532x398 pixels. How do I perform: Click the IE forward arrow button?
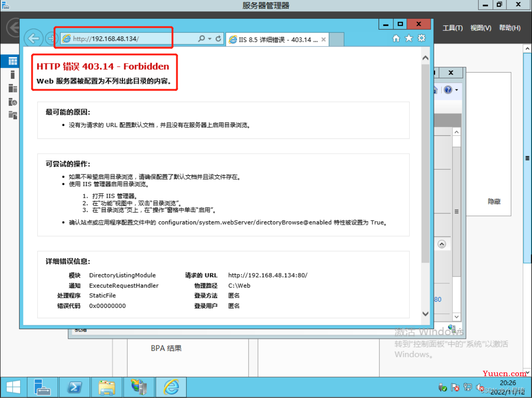click(51, 38)
